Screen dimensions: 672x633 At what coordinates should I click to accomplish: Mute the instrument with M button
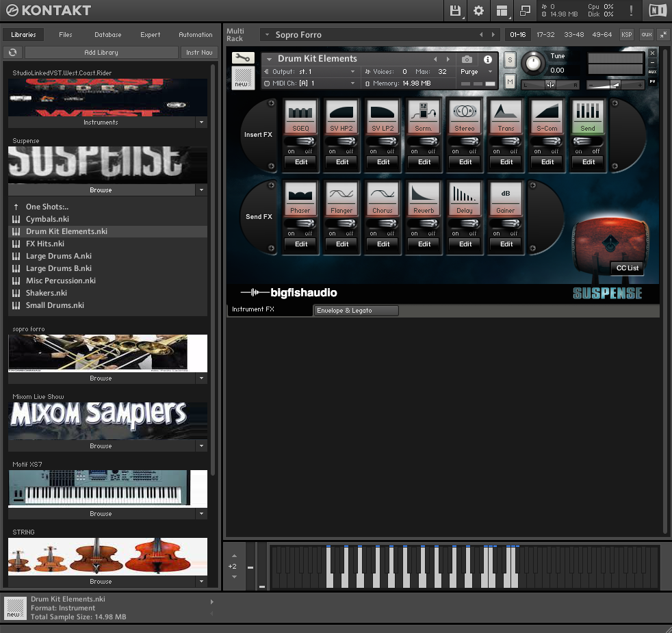coord(510,81)
